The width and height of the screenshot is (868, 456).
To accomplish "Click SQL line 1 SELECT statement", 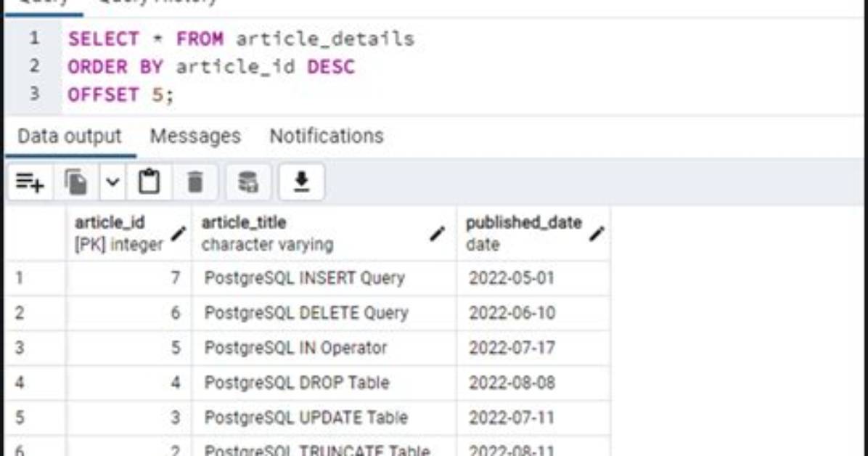I will point(241,38).
